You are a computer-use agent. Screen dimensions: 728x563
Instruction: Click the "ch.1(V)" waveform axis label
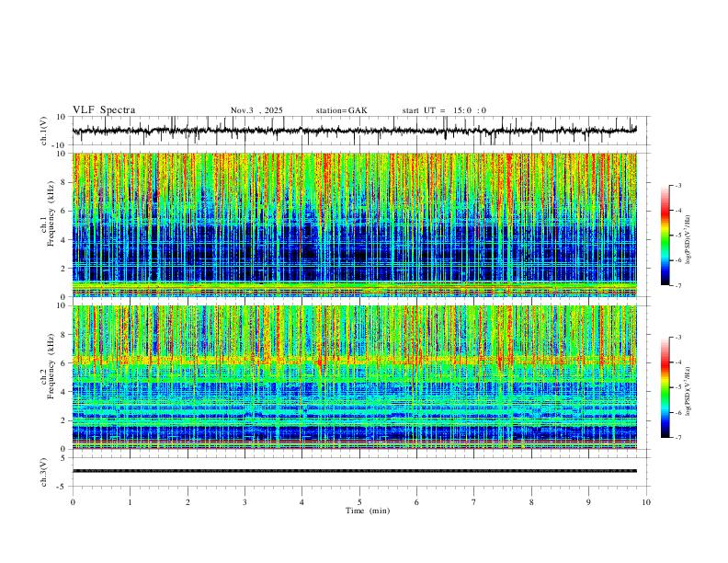pyautogui.click(x=44, y=131)
